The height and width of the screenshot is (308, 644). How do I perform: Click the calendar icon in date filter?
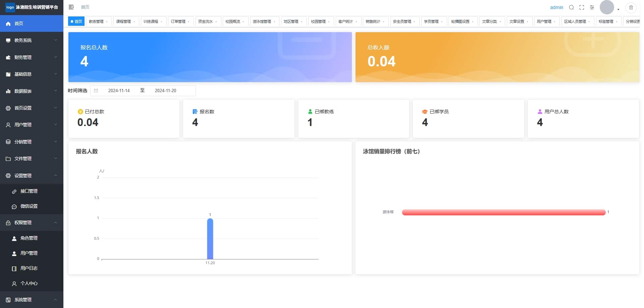click(x=96, y=90)
